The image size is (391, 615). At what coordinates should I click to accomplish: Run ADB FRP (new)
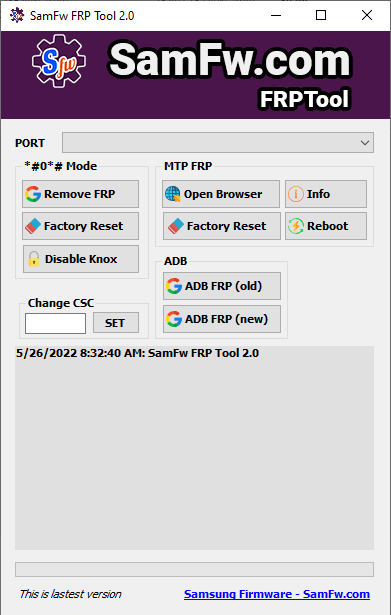[x=222, y=319]
